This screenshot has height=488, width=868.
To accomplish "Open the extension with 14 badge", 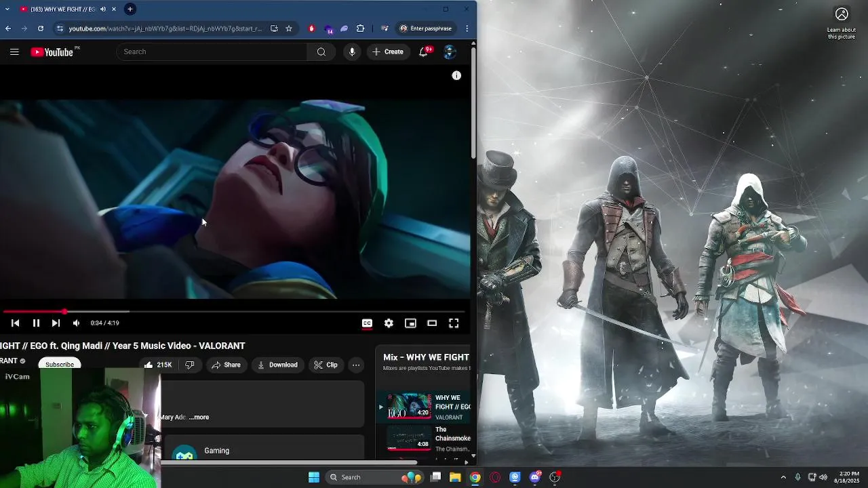I will [x=328, y=29].
